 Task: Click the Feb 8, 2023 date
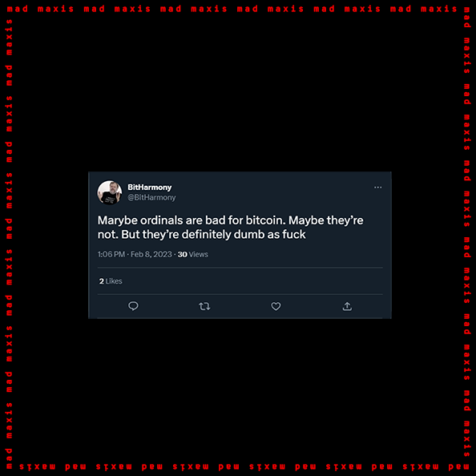(x=151, y=254)
